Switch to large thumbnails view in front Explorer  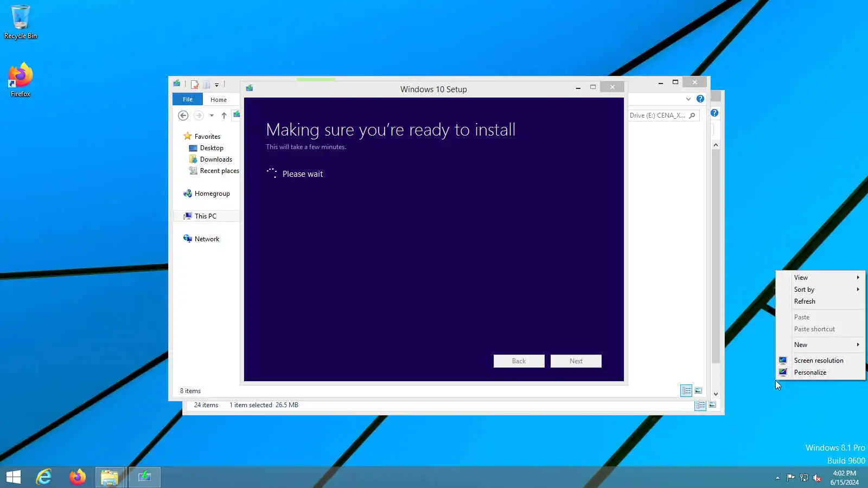[698, 390]
